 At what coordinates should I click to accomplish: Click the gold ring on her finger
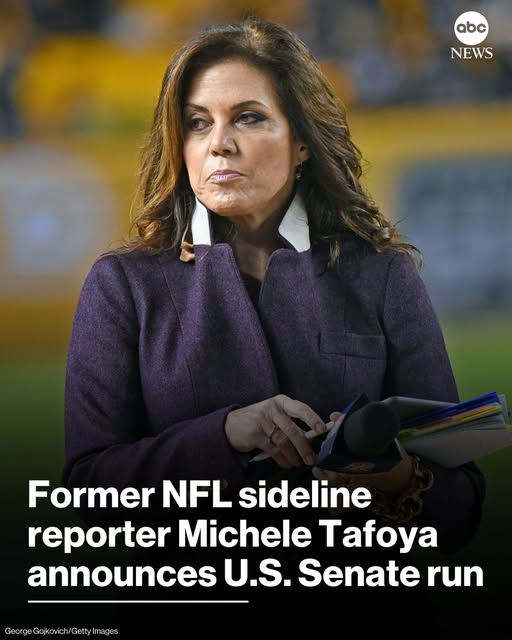pyautogui.click(x=273, y=433)
